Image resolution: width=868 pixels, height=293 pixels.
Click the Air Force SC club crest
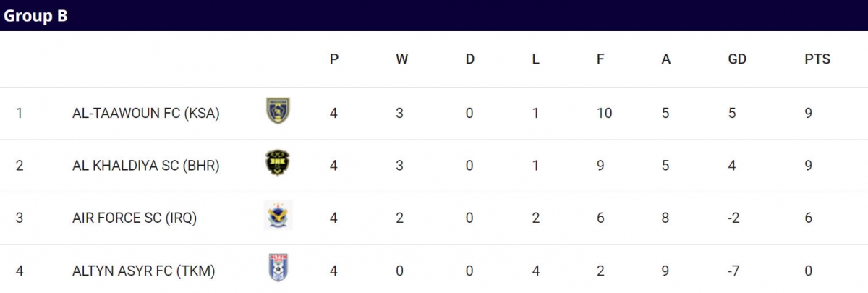click(278, 216)
